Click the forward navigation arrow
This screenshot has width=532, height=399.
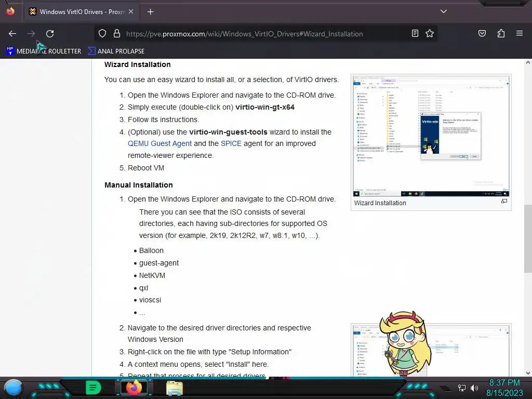[31, 34]
